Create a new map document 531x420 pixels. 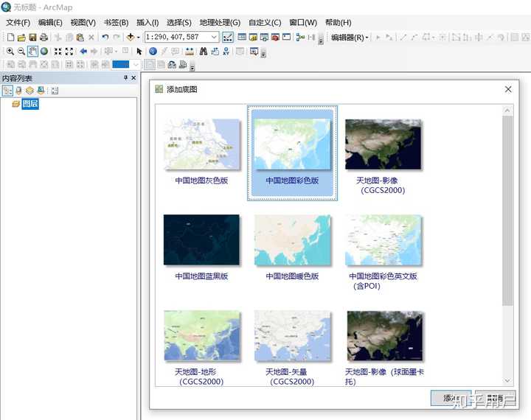coord(10,38)
